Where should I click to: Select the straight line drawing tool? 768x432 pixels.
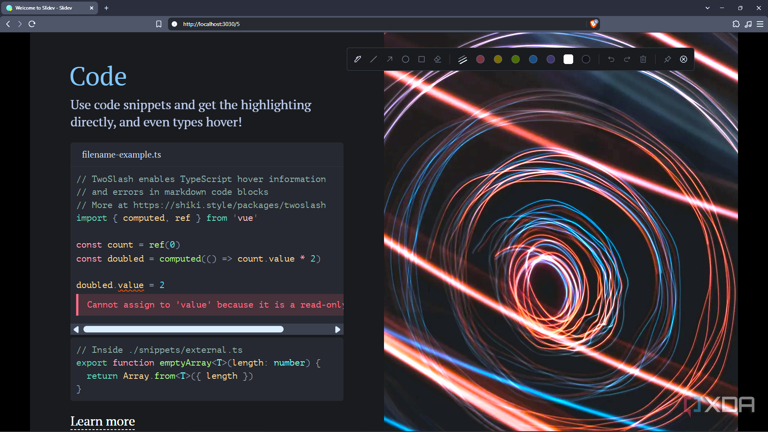point(374,59)
